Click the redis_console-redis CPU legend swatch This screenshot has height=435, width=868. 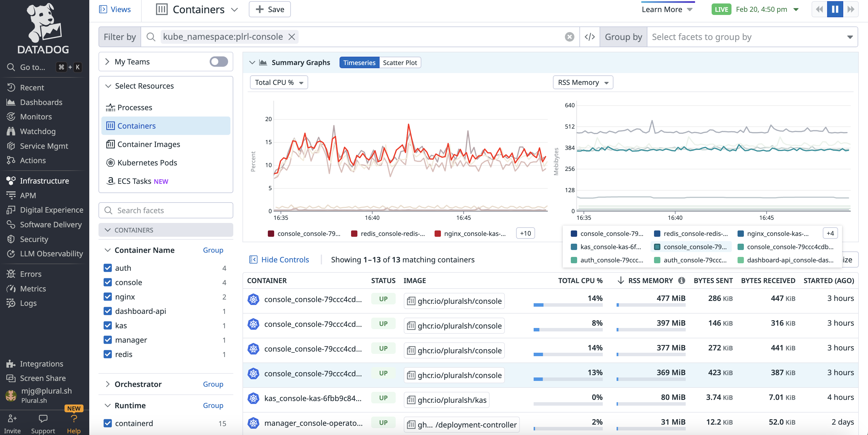coord(354,234)
